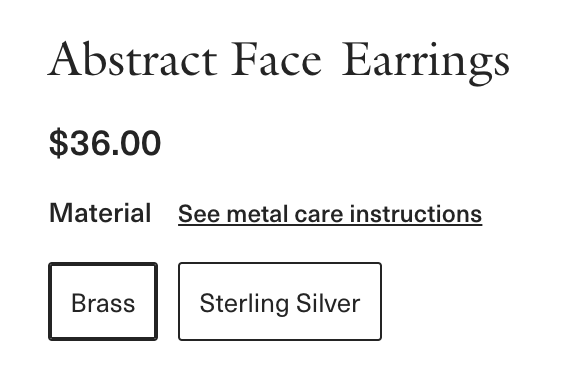Click the Material label

coord(100,213)
